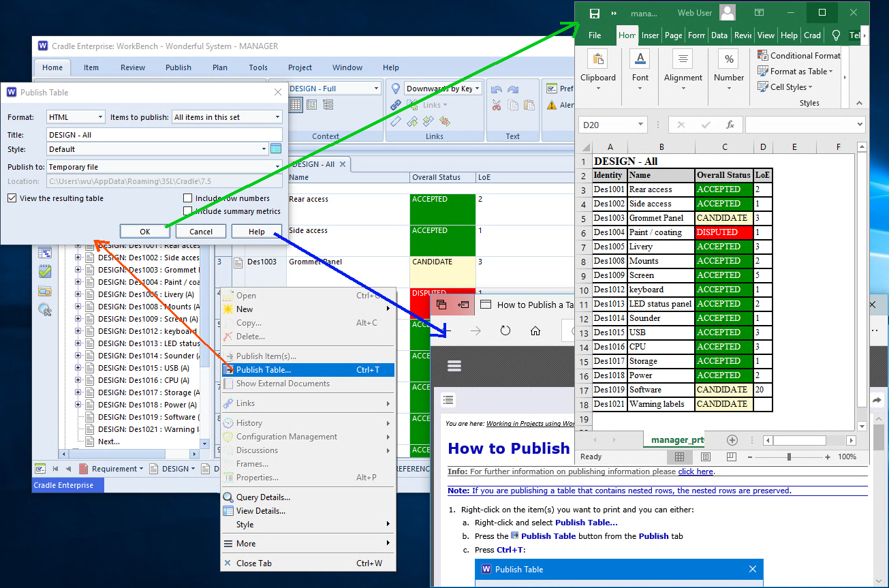The image size is (889, 588).
Task: Open the DESIGN - Full view dropdown
Action: 376,89
